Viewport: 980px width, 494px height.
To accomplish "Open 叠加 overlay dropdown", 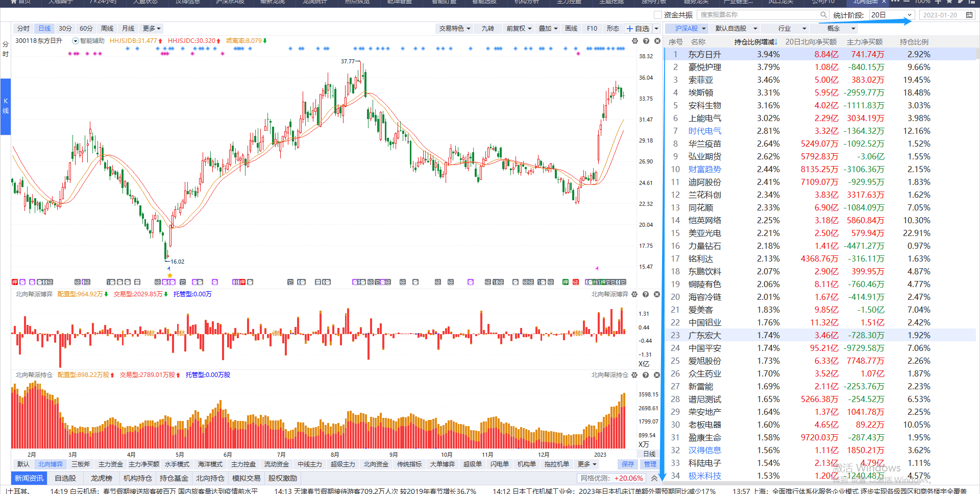I will 548,29.
